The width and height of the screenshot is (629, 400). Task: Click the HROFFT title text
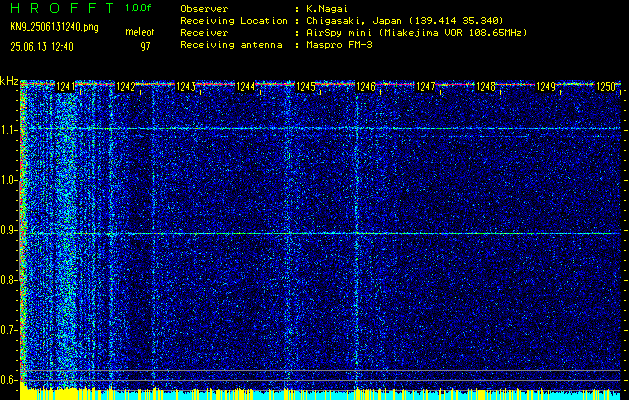point(62,8)
